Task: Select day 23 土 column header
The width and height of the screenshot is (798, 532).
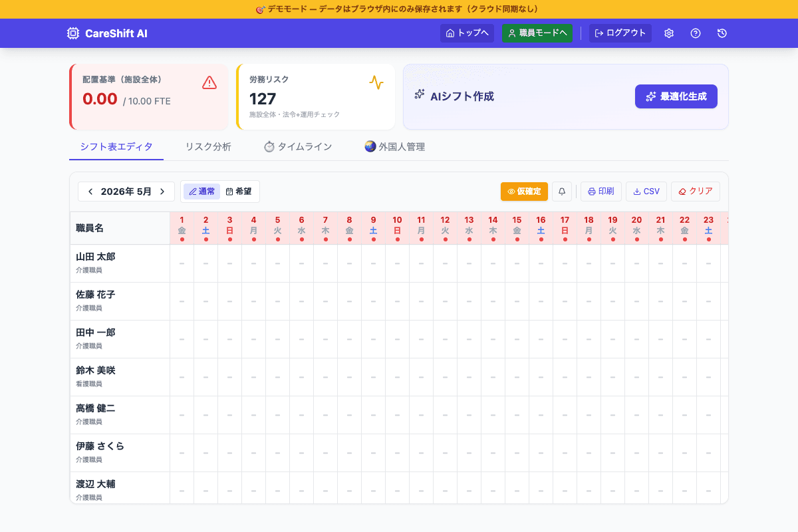Action: [708, 228]
